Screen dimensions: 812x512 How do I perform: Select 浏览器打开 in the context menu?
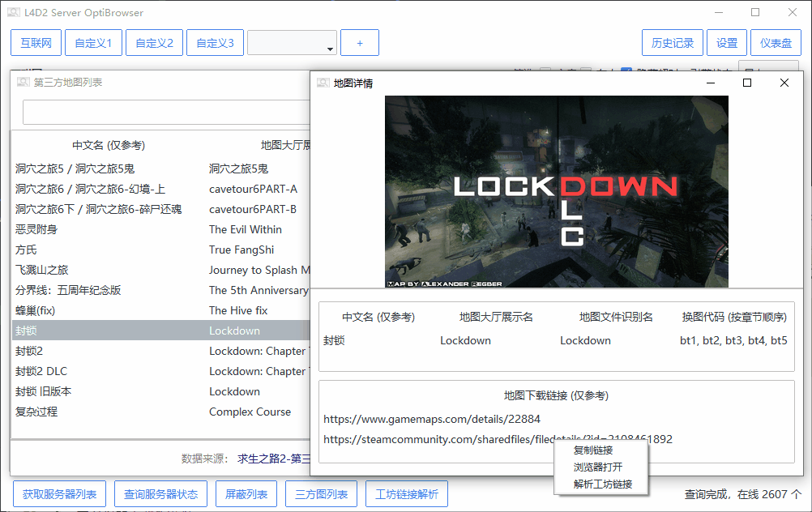point(598,467)
